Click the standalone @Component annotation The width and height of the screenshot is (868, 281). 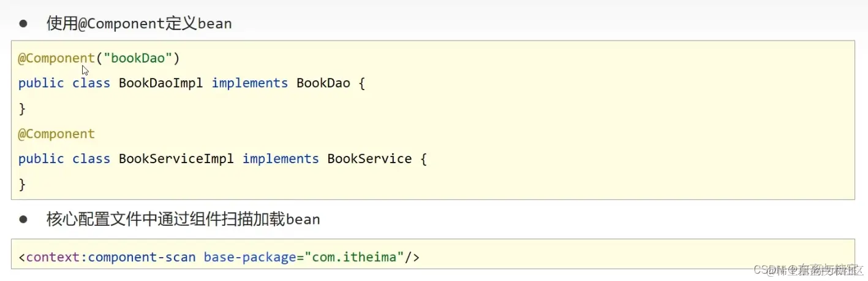click(56, 134)
